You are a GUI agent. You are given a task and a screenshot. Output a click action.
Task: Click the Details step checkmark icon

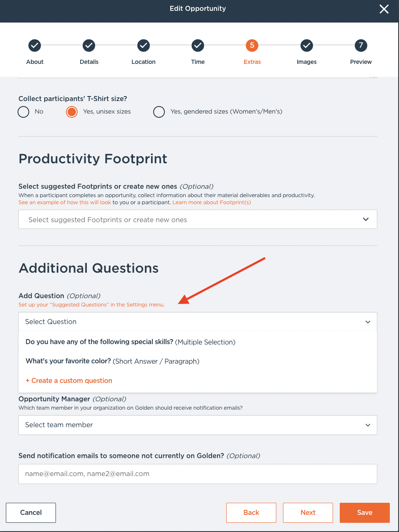tap(89, 46)
